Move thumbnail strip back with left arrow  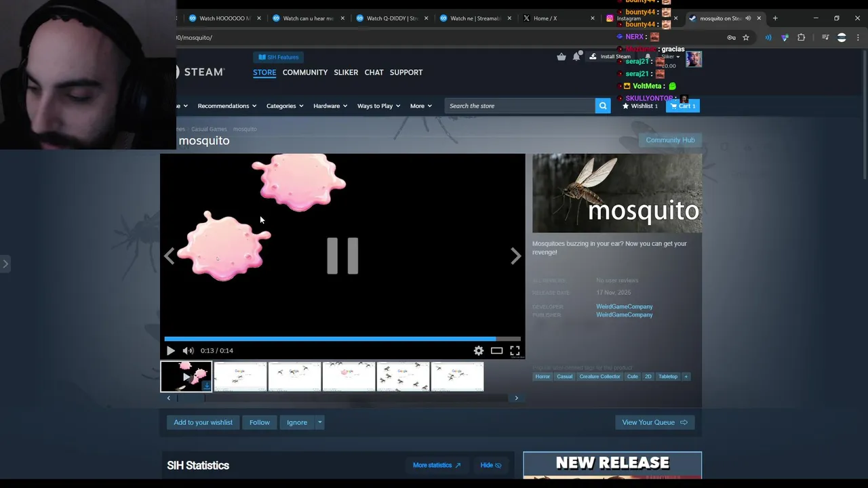[x=169, y=398]
